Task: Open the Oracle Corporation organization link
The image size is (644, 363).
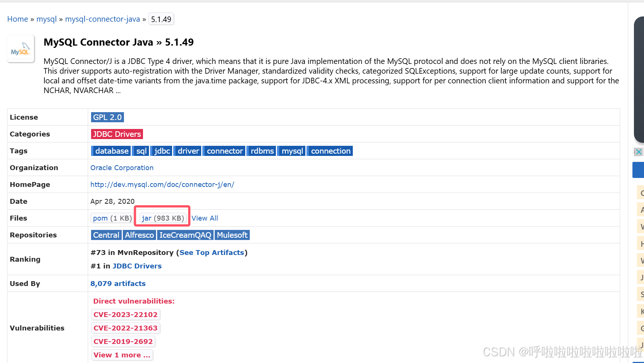Action: (x=122, y=168)
